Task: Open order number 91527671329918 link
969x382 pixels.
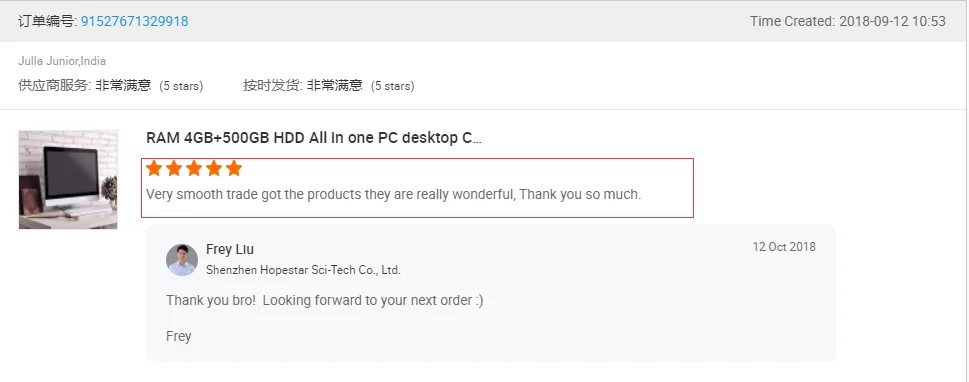Action: click(135, 21)
